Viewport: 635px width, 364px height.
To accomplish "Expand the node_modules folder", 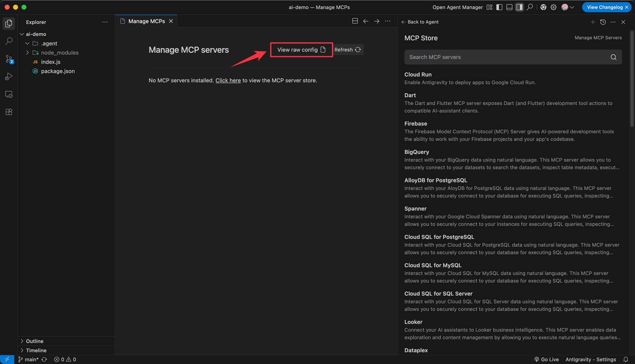I will pyautogui.click(x=59, y=53).
